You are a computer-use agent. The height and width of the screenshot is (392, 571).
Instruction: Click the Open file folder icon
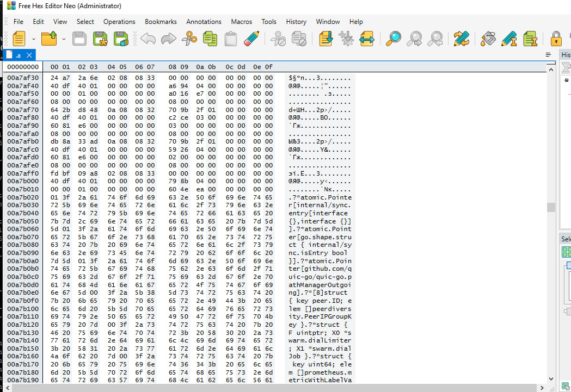49,39
